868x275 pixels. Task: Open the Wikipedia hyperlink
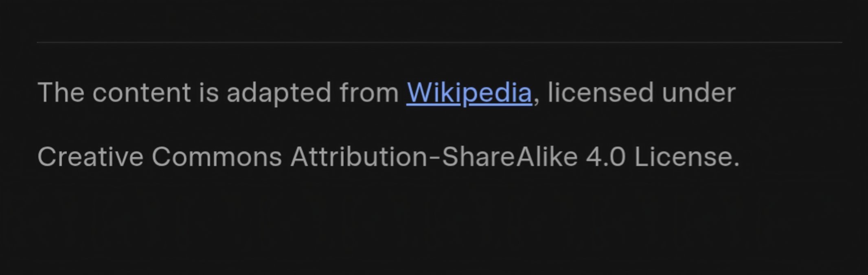(x=469, y=93)
